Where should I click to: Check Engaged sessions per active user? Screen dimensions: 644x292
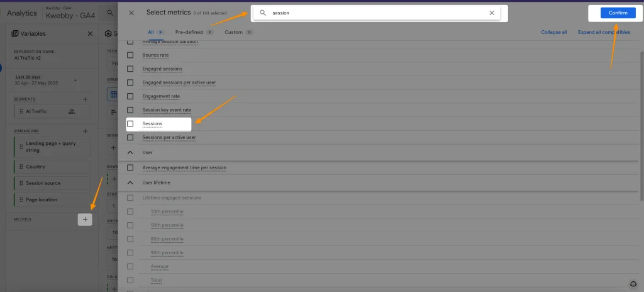(130, 82)
